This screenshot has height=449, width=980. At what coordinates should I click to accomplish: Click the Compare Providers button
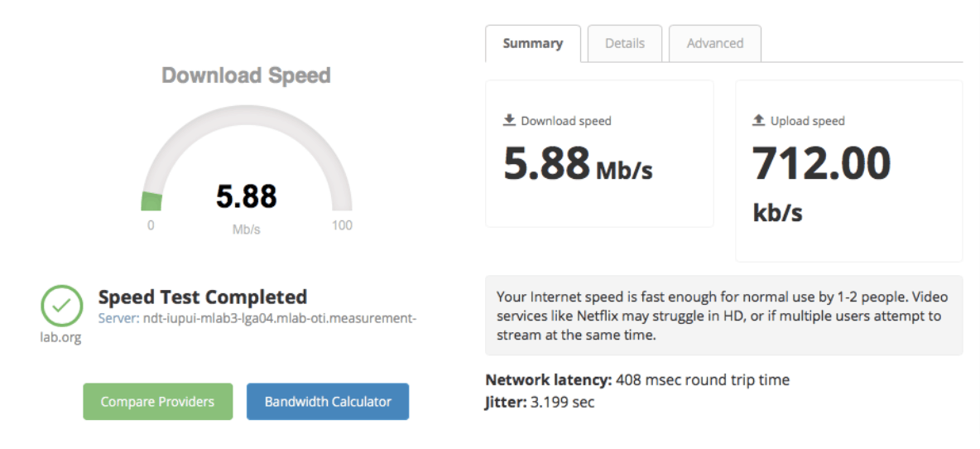click(x=157, y=402)
